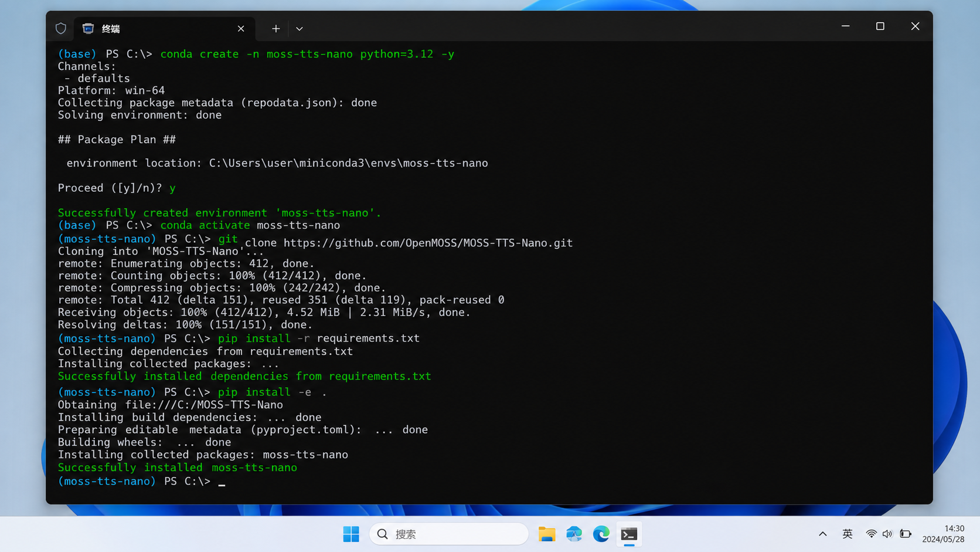Screen dimensions: 980x552
Task: Click the 'Collecting package metadata (repodata.json): done' line
Action: coord(217,103)
